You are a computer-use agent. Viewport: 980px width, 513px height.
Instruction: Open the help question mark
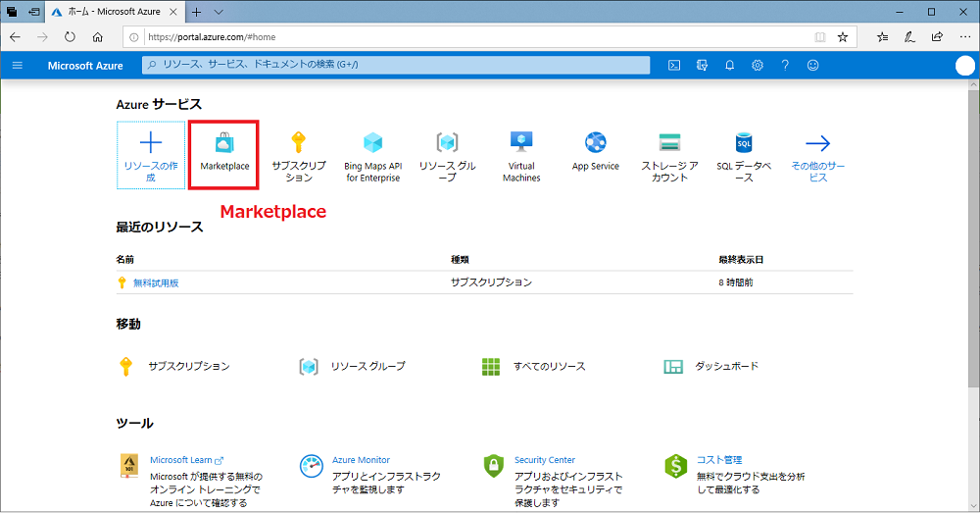785,65
